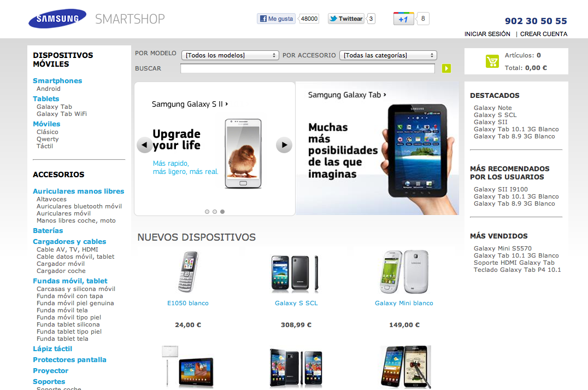Viewport: 588px width, 390px height.
Task: Click the Buscar search text field
Action: click(308, 68)
